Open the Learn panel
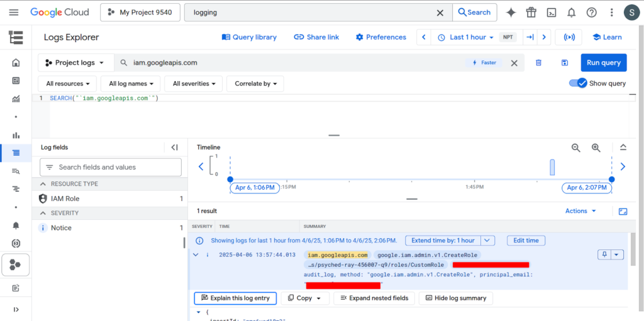The height and width of the screenshot is (321, 644). pos(608,37)
